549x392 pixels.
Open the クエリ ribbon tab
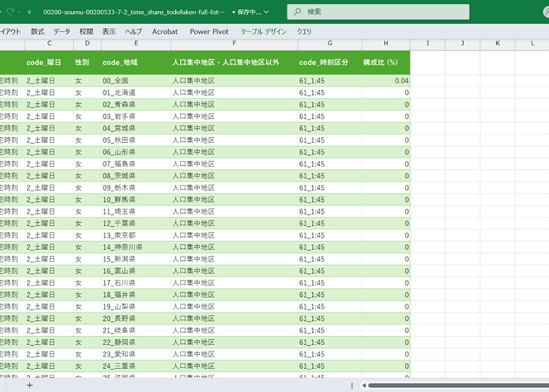click(x=304, y=31)
